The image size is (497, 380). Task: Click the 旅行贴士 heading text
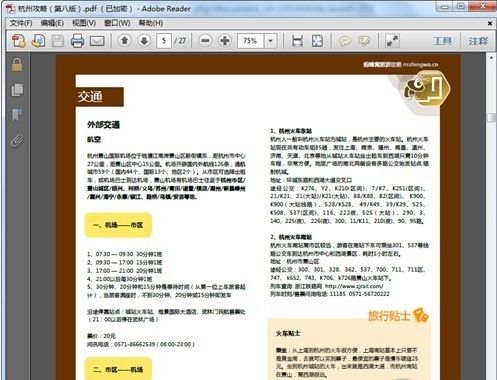(x=389, y=315)
